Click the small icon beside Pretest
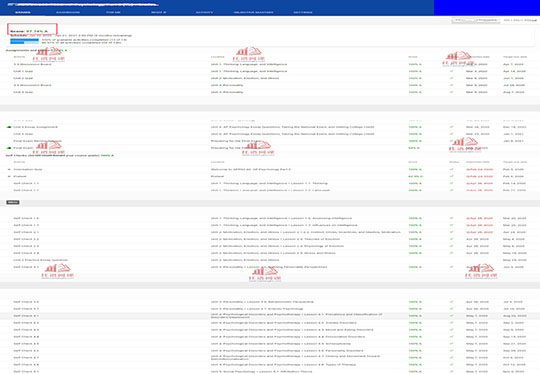540x374 pixels. point(9,176)
